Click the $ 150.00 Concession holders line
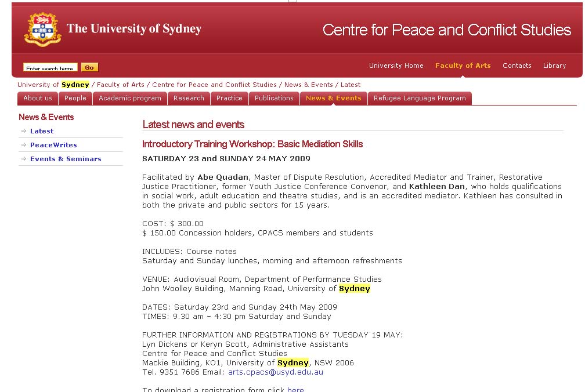This screenshot has height=392, width=585. click(258, 233)
